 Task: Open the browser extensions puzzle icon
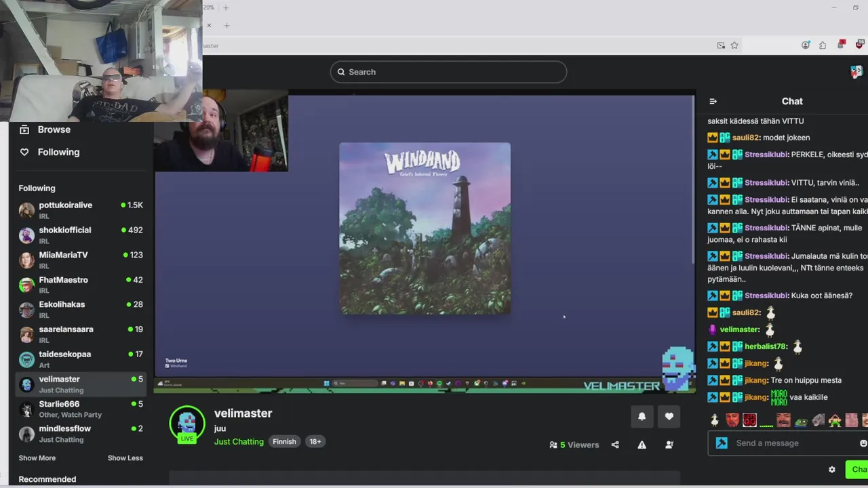click(x=823, y=45)
